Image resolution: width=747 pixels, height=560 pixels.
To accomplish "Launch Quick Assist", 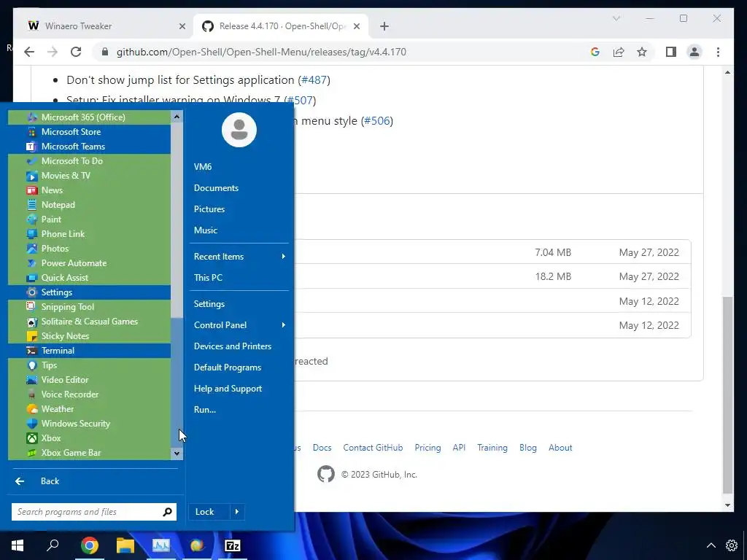I will pos(89,278).
